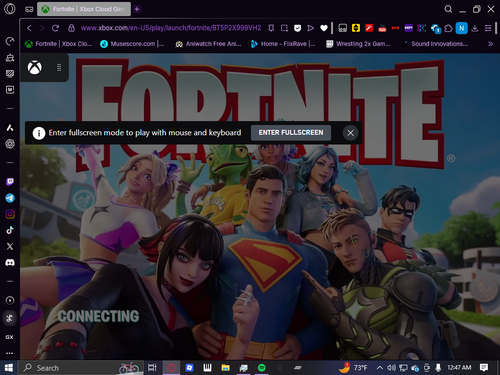Open X (Twitter) from the sidebar
The width and height of the screenshot is (500, 375).
(10, 246)
